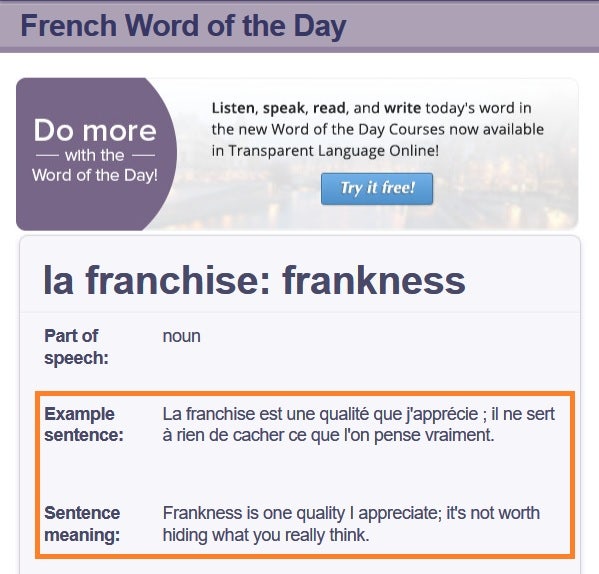
Task: Click the French Word of the Day header
Action: [x=183, y=26]
